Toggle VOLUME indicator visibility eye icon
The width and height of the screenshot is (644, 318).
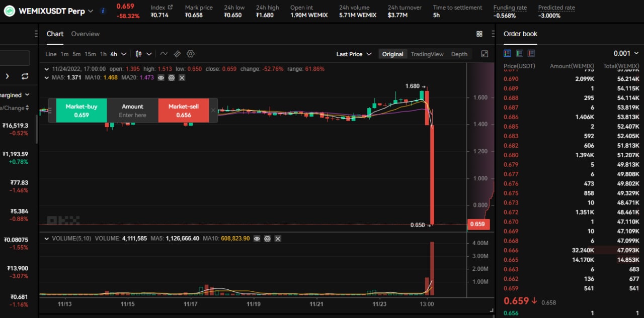tap(257, 239)
